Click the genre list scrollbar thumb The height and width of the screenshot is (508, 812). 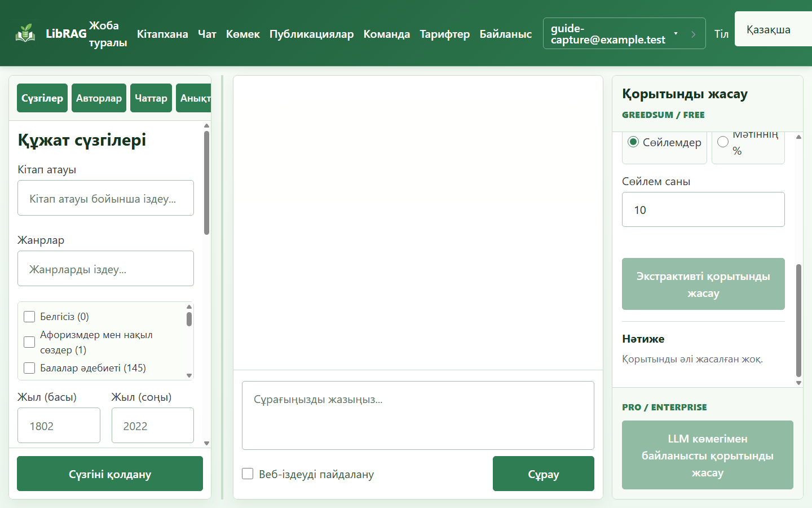tap(189, 319)
